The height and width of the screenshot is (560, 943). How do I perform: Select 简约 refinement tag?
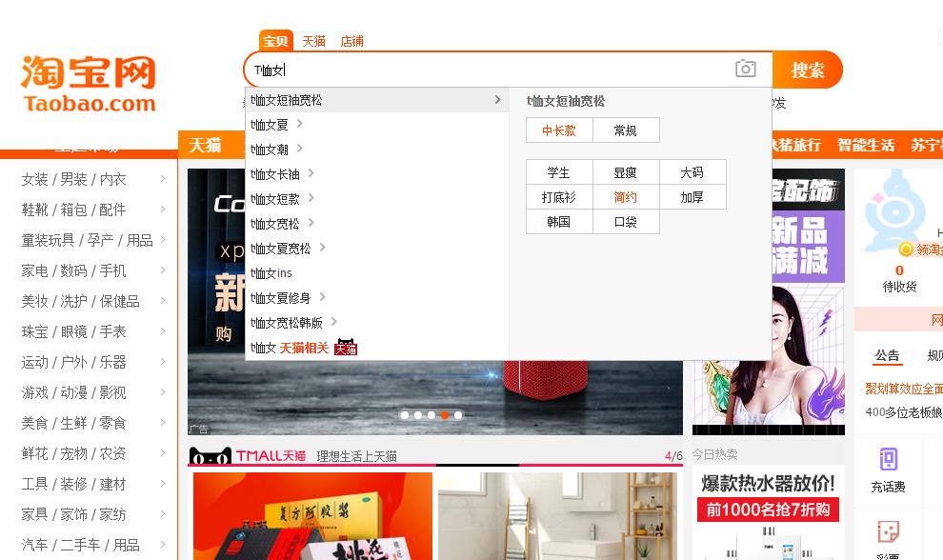tap(626, 197)
